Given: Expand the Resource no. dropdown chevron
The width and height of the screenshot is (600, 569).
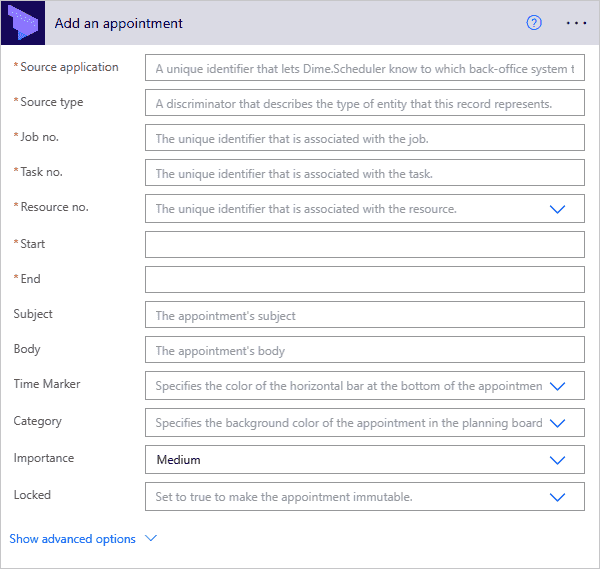Looking at the screenshot, I should [557, 209].
